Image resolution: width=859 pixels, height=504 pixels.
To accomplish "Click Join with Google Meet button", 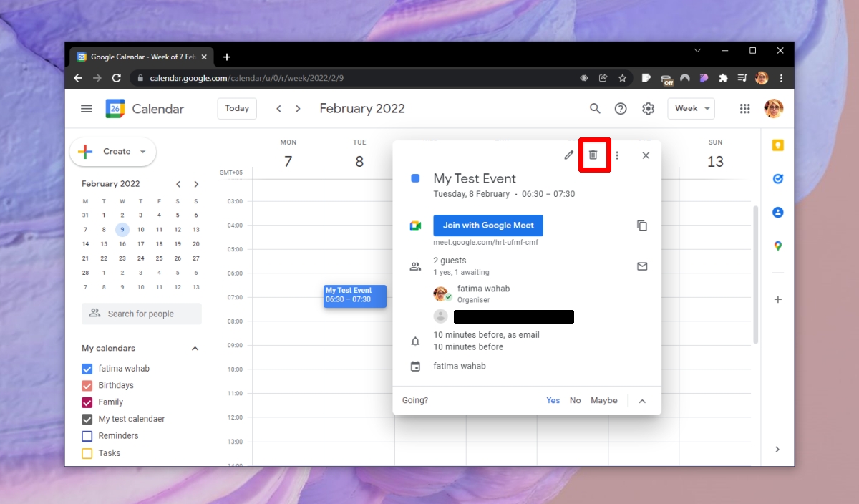I will [x=488, y=226].
